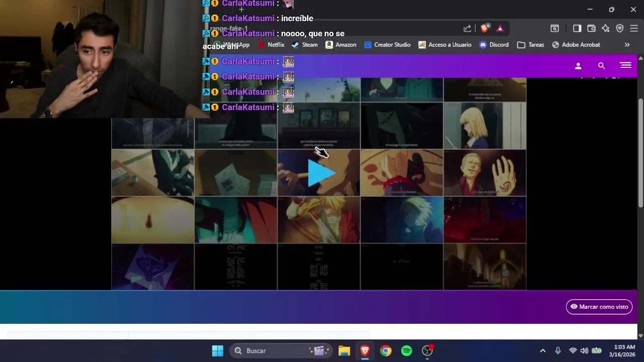
Task: Open the volume speaker tray icon
Action: click(x=584, y=351)
